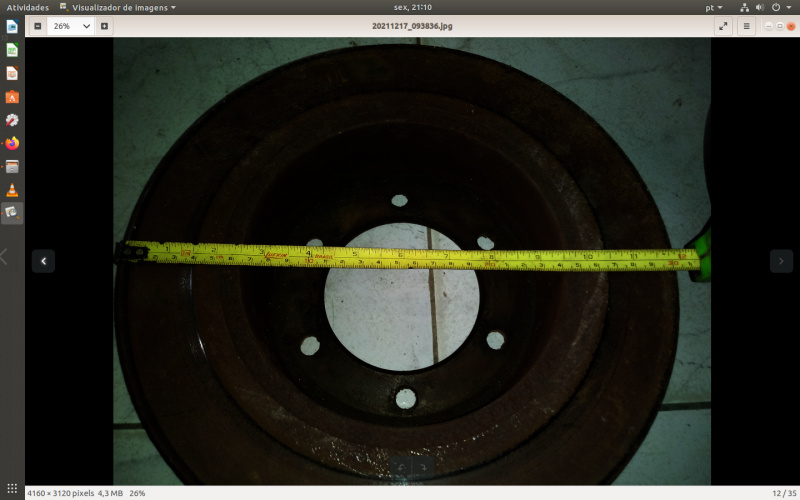
Task: Open the file cabinet Files dock icon
Action: click(12, 167)
